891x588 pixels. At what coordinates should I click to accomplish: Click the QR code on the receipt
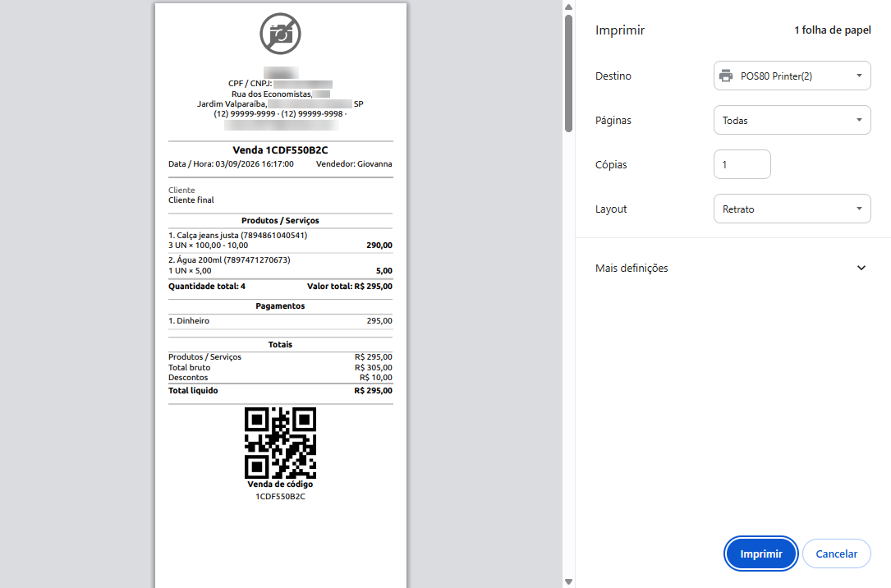click(x=280, y=443)
